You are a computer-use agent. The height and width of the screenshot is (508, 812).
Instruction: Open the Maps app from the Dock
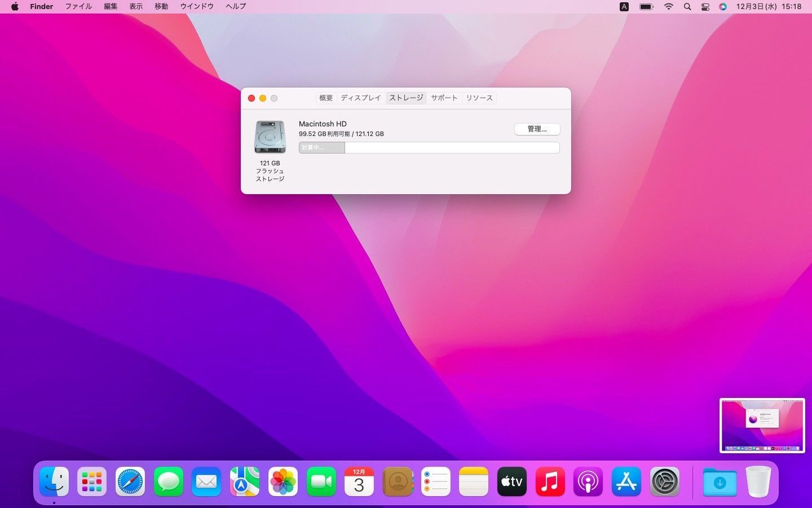tap(244, 481)
